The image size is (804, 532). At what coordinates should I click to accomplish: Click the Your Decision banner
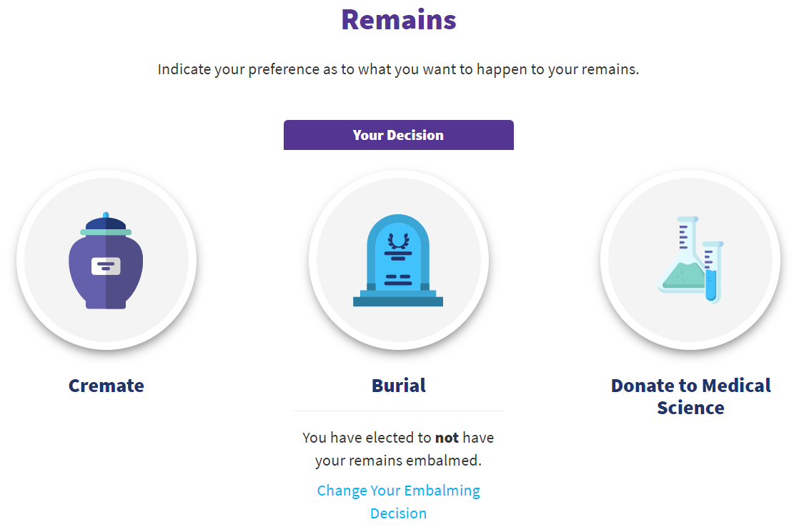pyautogui.click(x=398, y=135)
